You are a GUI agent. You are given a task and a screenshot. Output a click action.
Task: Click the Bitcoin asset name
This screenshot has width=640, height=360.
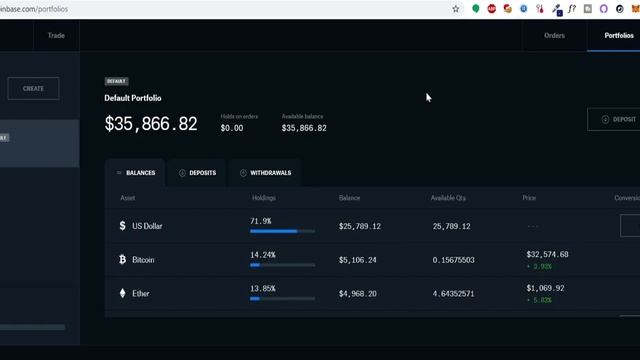point(143,260)
